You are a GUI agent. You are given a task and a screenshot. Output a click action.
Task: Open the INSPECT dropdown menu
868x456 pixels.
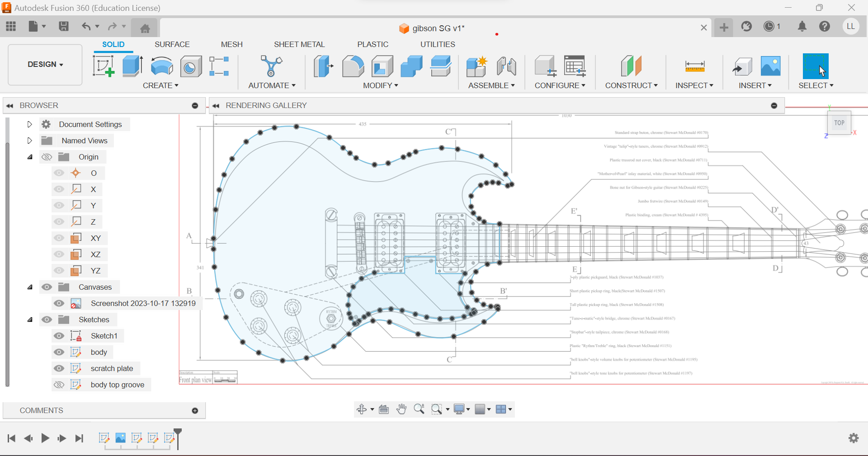pyautogui.click(x=694, y=85)
